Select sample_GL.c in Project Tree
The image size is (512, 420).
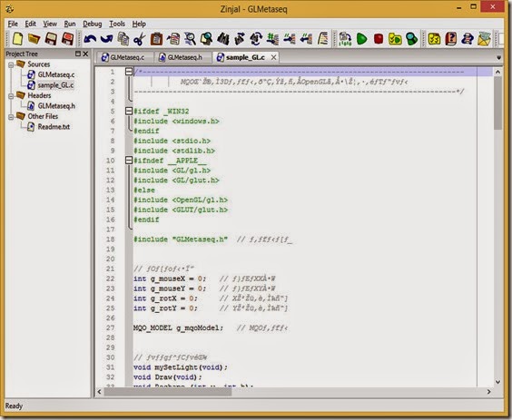[x=55, y=85]
